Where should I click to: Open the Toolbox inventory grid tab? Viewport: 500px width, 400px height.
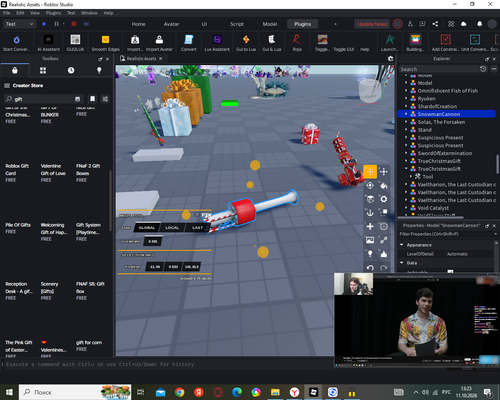point(43,70)
